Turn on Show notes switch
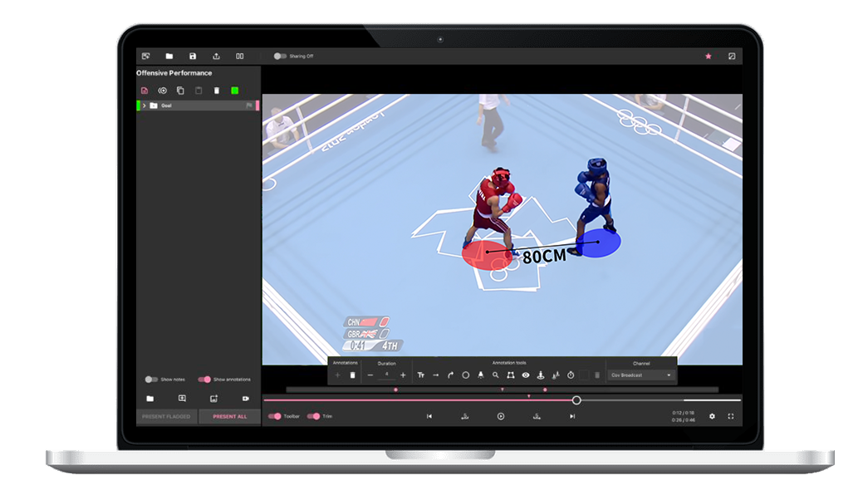Viewport: 868px width, 495px height. point(151,380)
